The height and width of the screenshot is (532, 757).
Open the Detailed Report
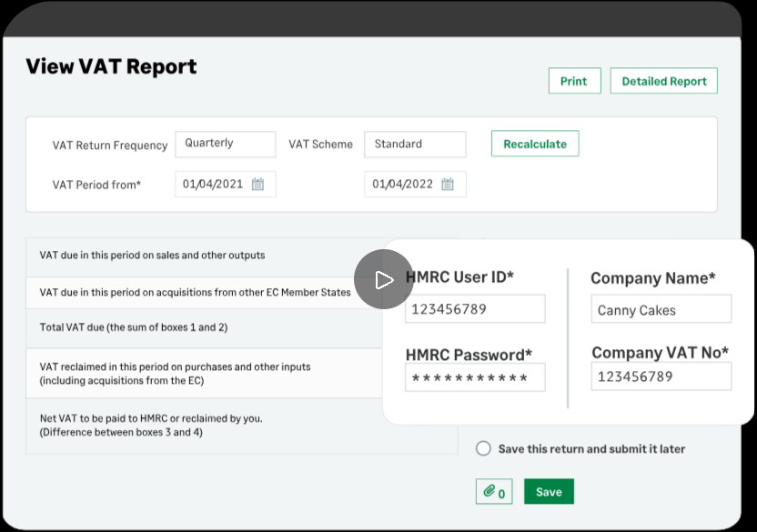coord(663,81)
